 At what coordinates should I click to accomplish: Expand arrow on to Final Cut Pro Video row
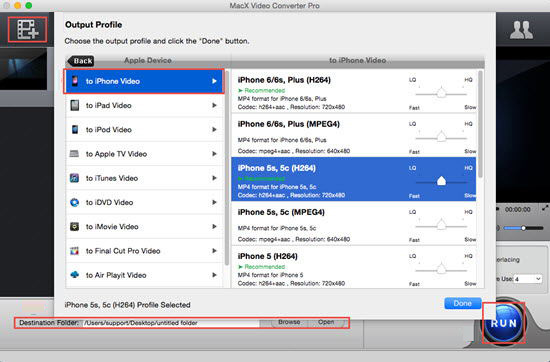coord(214,251)
